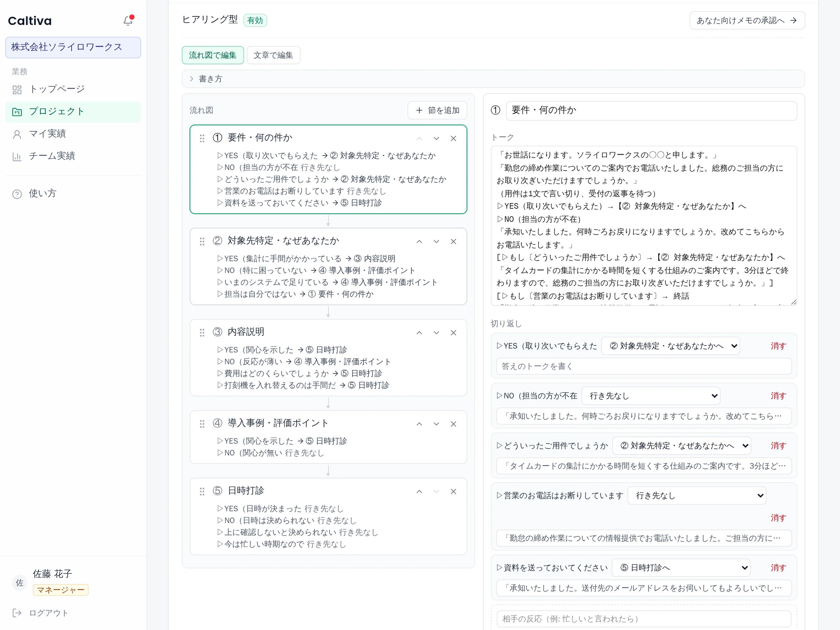Delete node ⑤ 日時打診
This screenshot has width=840, height=630.
click(x=453, y=492)
